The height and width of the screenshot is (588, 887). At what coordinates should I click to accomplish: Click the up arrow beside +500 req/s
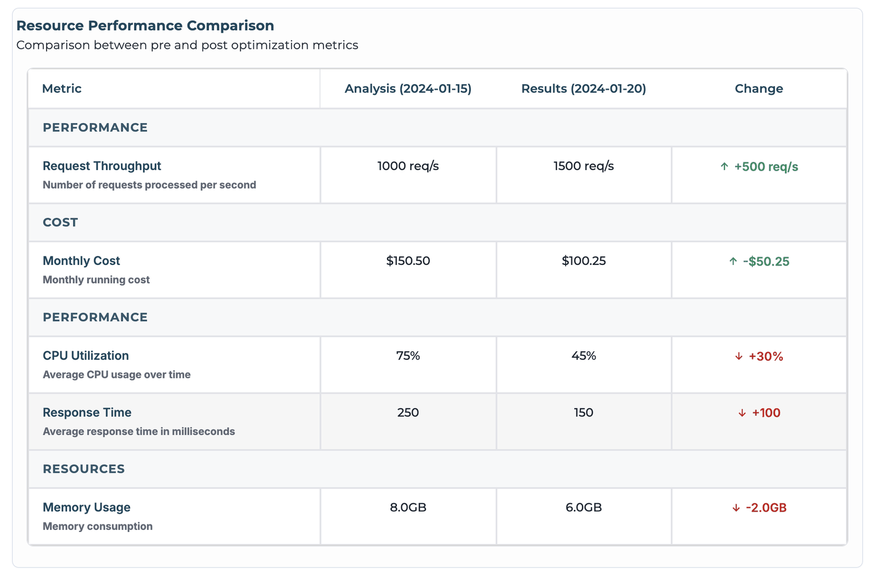[x=724, y=166]
